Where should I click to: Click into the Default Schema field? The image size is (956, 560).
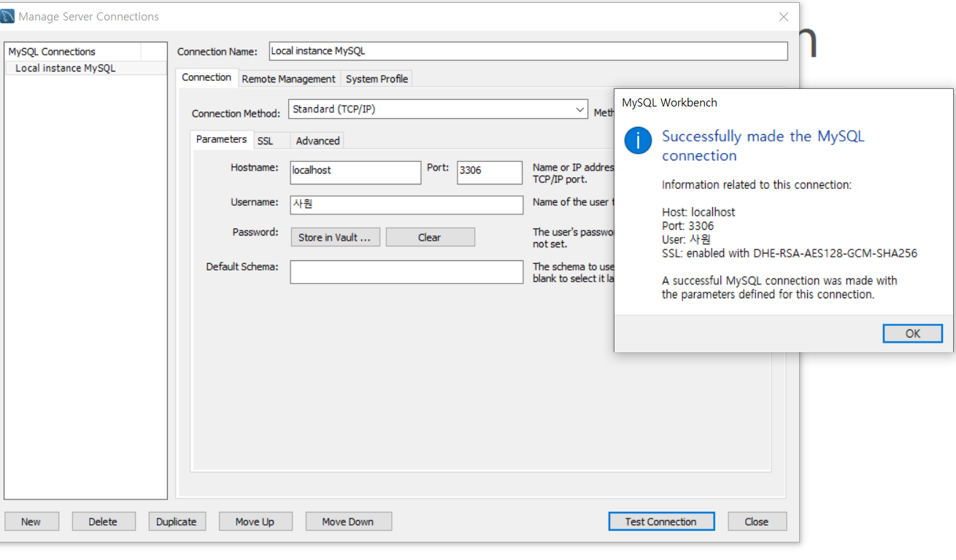(406, 272)
